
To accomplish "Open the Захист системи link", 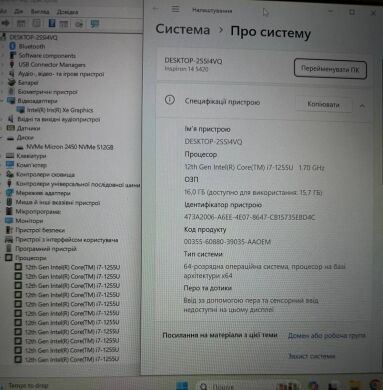I will tap(311, 356).
